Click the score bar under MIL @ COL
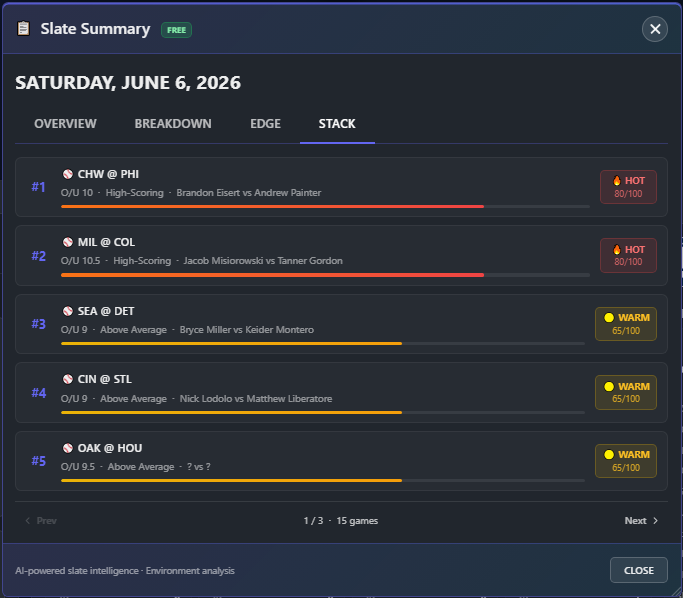The width and height of the screenshot is (683, 598). pyautogui.click(x=325, y=275)
